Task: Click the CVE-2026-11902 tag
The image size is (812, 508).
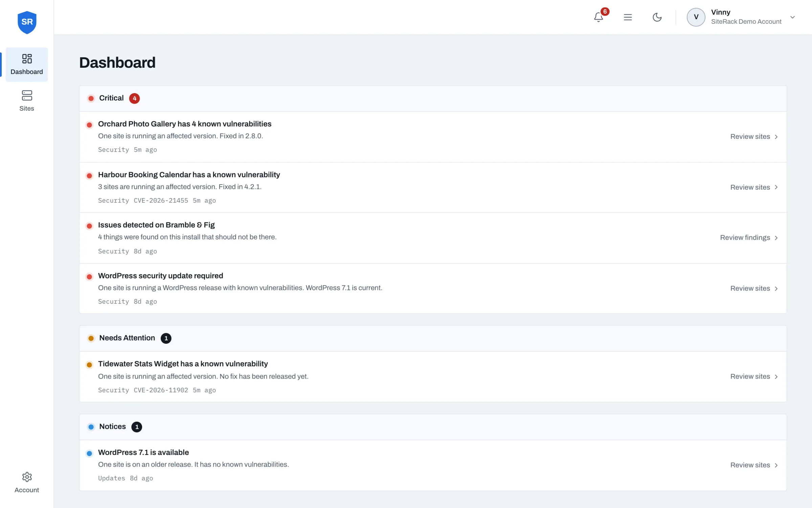Action: (161, 390)
